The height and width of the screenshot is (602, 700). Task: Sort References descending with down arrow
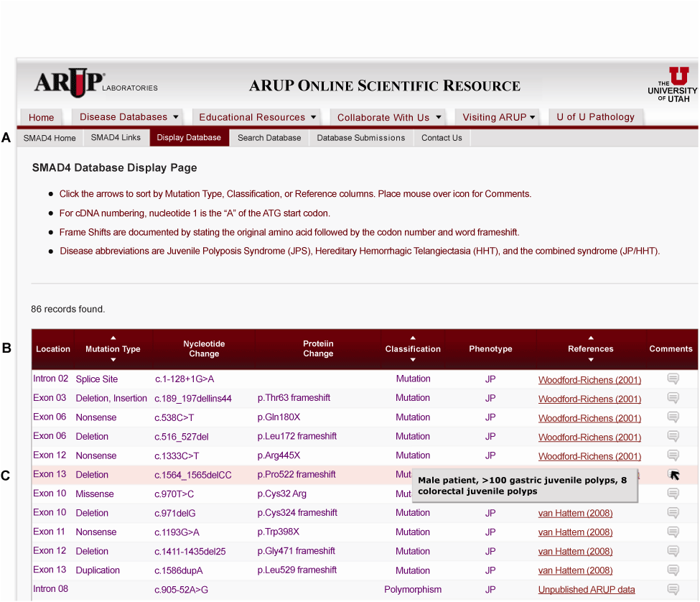(591, 359)
